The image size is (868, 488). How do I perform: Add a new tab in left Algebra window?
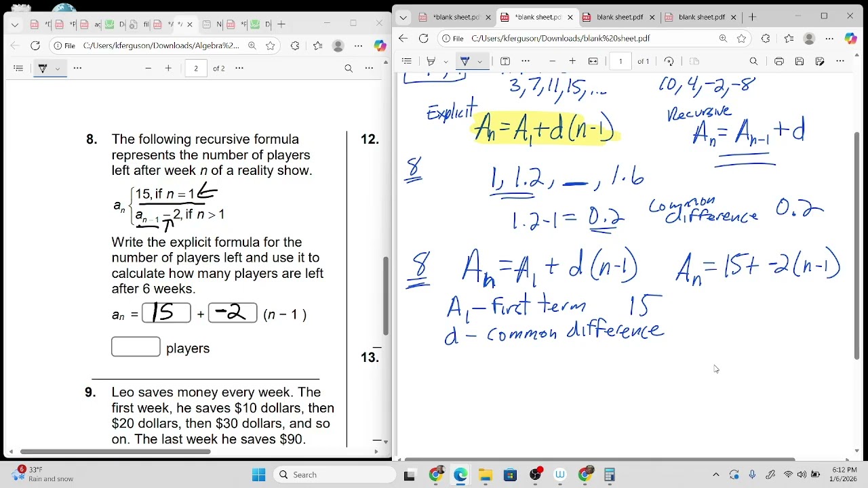pos(281,24)
